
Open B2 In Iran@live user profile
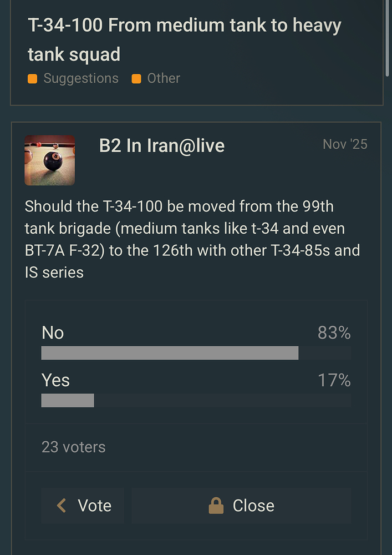tap(162, 145)
